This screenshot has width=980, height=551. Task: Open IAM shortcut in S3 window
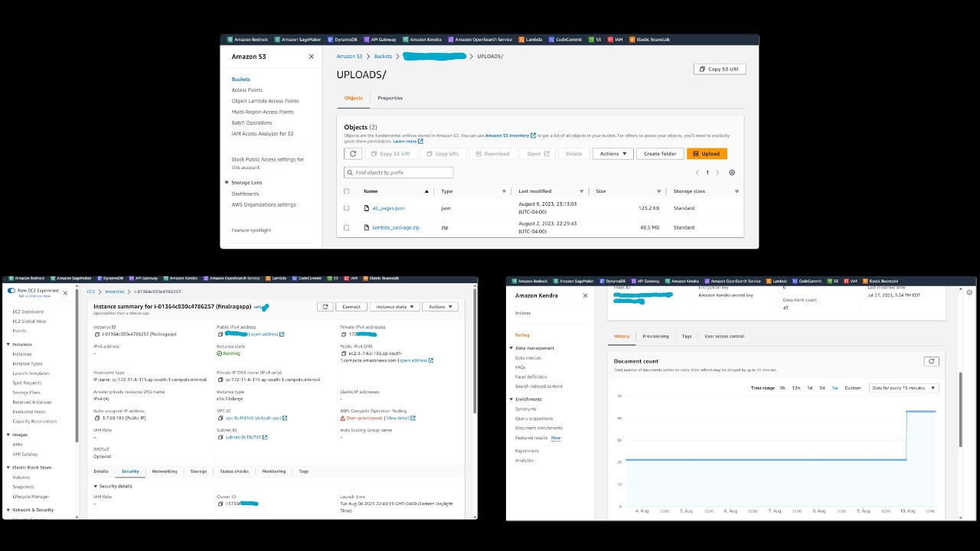tap(616, 39)
